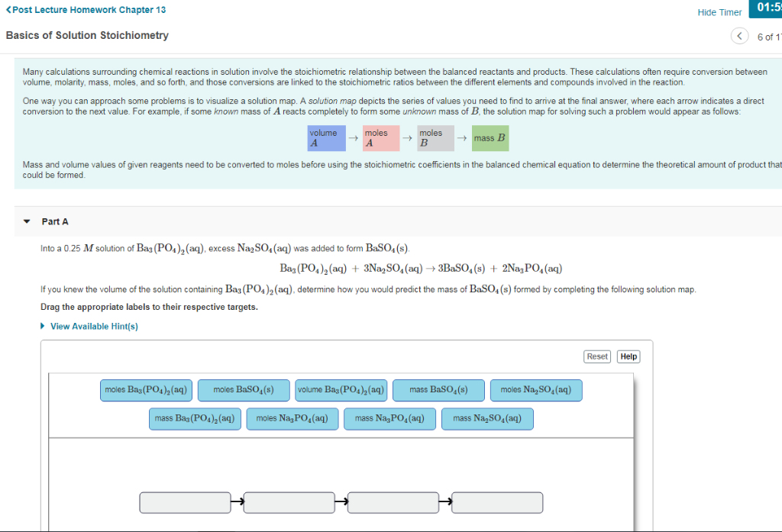Select the moles BaSO4(s) label

[244, 390]
